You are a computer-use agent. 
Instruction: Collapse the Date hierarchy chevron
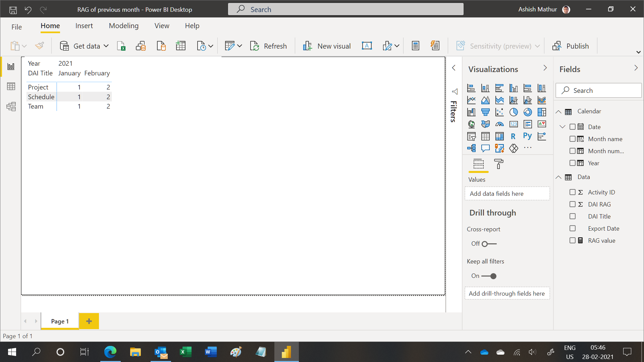coord(562,127)
